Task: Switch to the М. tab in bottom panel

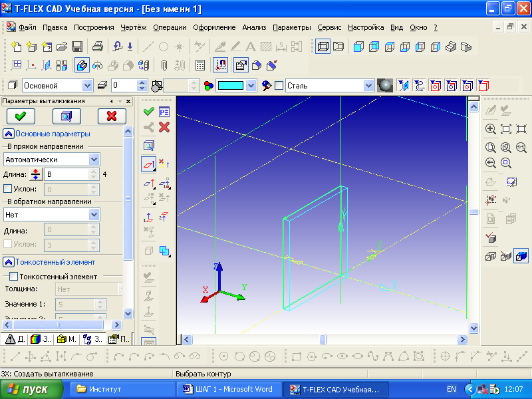Action: (67, 338)
